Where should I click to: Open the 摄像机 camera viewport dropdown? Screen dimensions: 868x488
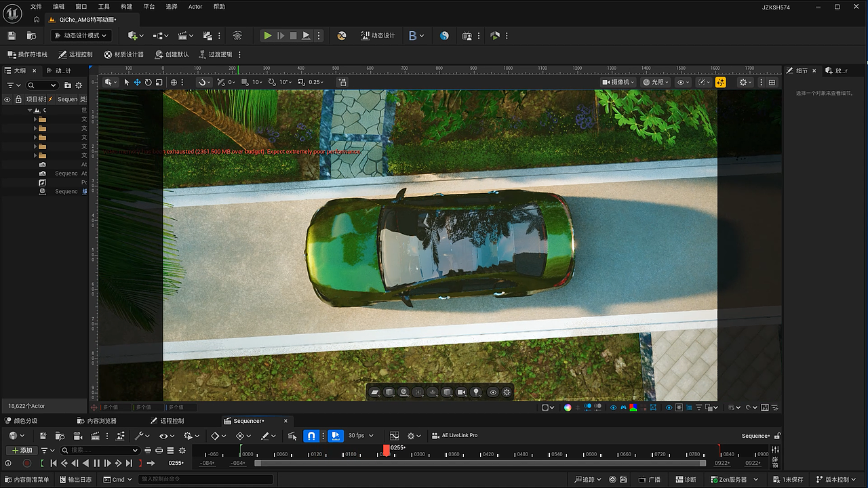[618, 82]
